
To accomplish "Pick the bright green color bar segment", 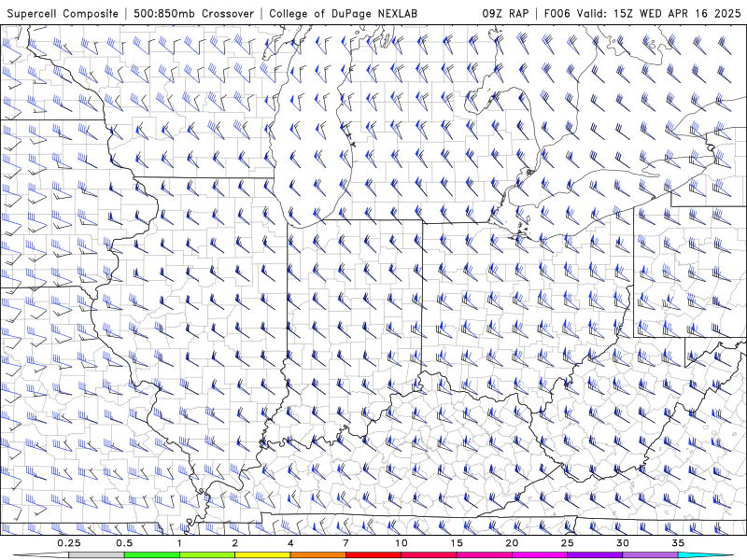I will click(152, 555).
